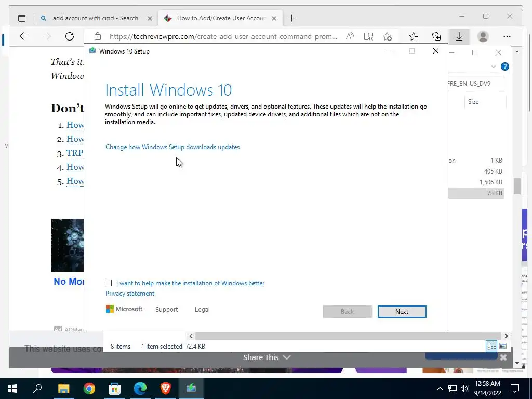Open volume control tray icon
Viewport: 532px width, 399px height.
pos(464,389)
